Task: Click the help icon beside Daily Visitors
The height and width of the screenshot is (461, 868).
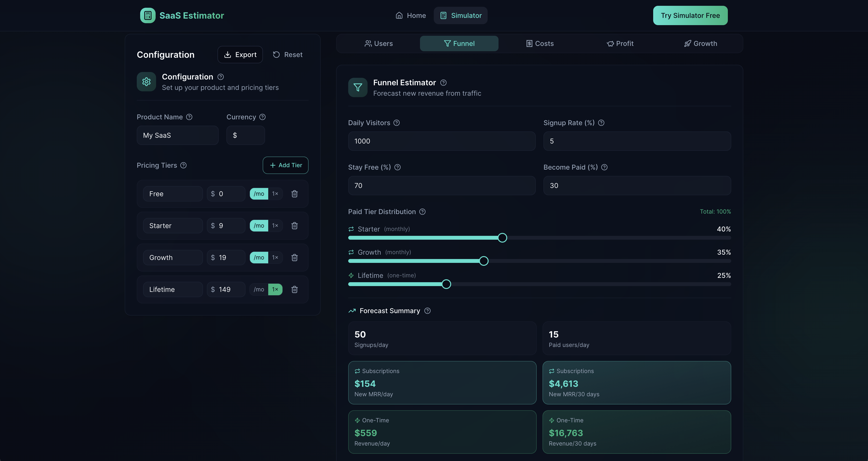Action: tap(397, 123)
